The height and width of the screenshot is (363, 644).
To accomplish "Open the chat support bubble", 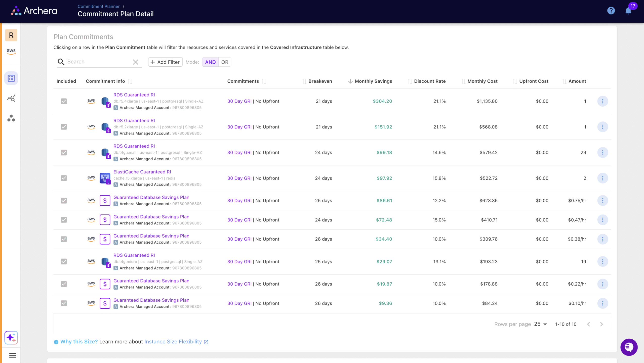I will click(629, 347).
